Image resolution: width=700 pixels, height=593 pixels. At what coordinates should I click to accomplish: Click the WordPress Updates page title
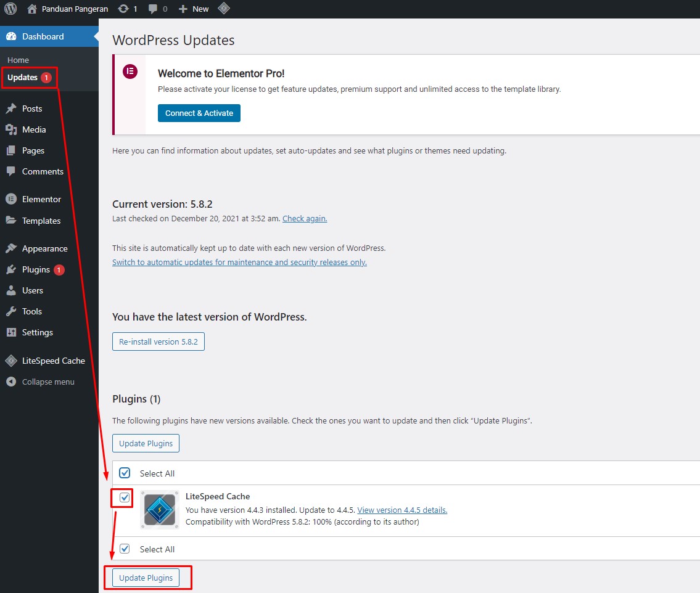[x=174, y=40]
